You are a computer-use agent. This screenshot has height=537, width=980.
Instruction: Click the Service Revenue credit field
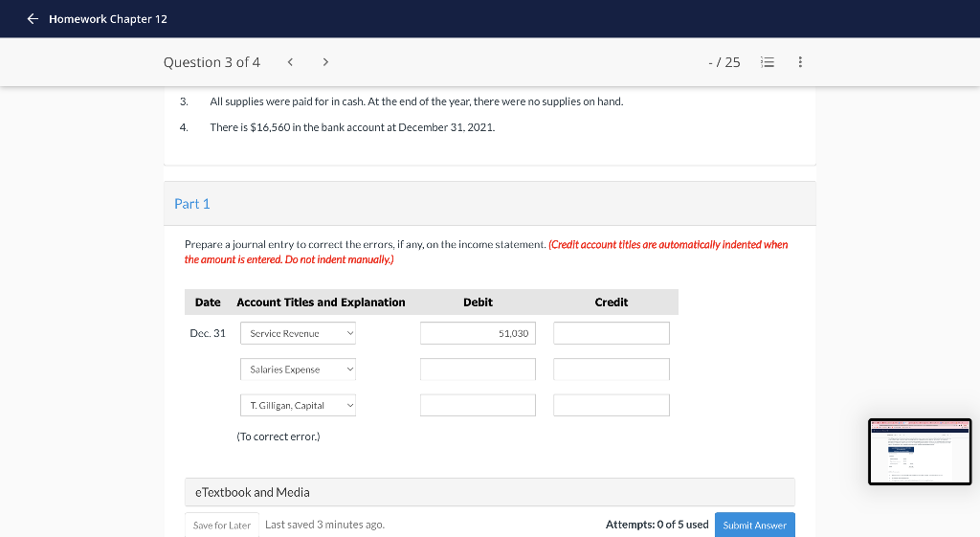coord(612,333)
